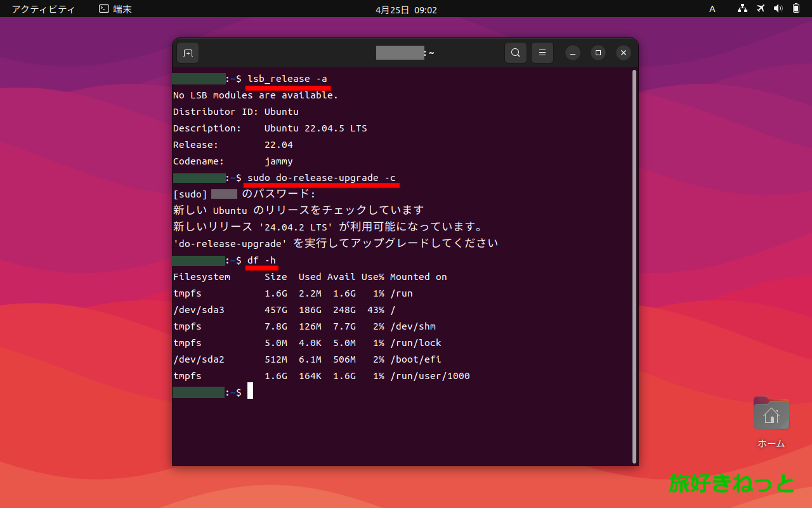Open the calendar by clicking the date display
812x508 pixels.
406,9
